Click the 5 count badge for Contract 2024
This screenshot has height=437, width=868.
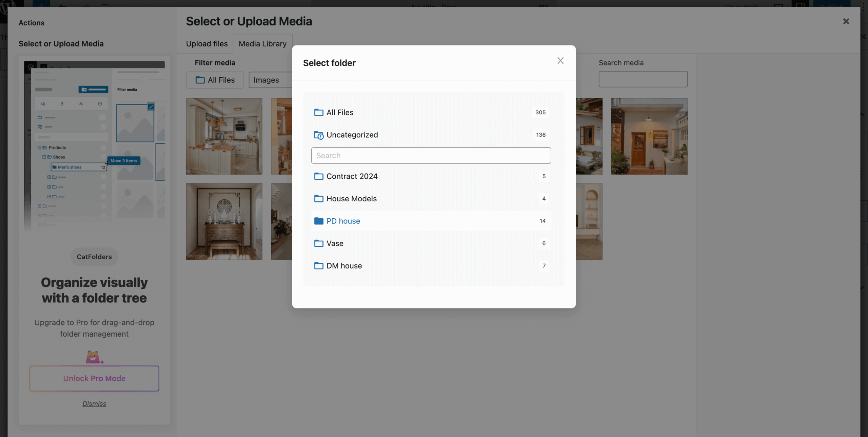pos(544,176)
